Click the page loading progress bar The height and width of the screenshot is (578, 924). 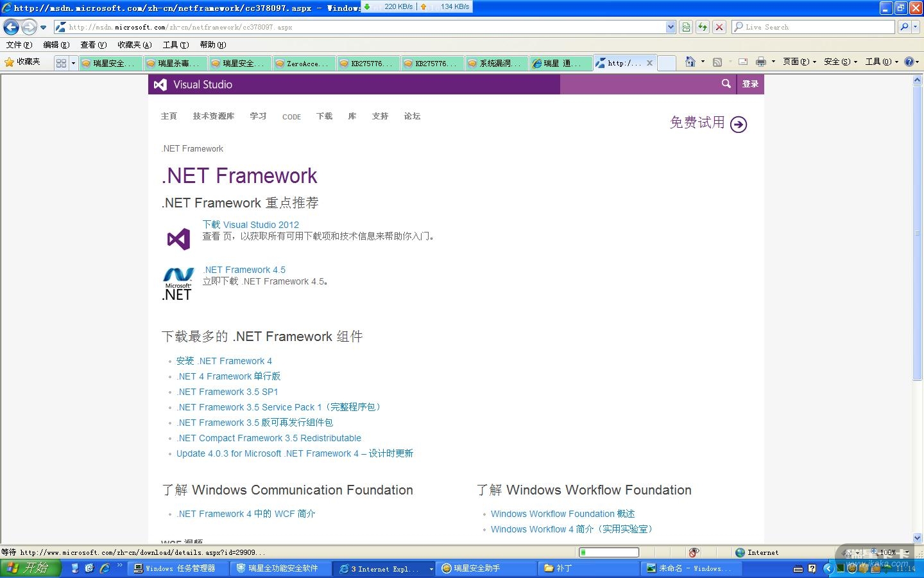pos(609,552)
